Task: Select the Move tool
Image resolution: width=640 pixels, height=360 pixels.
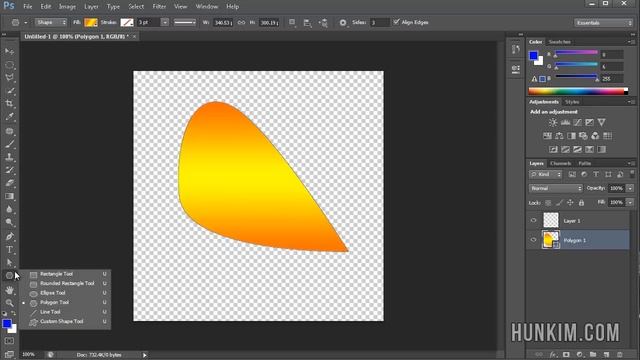Action: point(9,51)
